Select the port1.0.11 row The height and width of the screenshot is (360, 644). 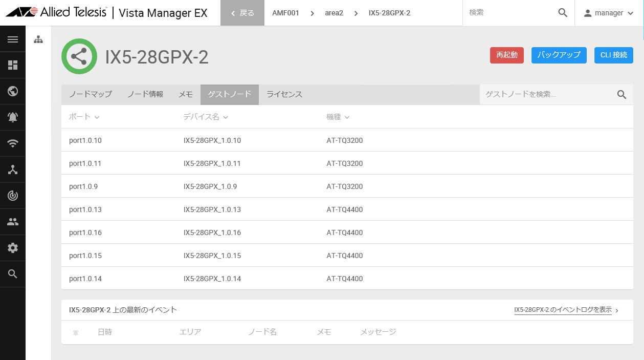coord(347,163)
